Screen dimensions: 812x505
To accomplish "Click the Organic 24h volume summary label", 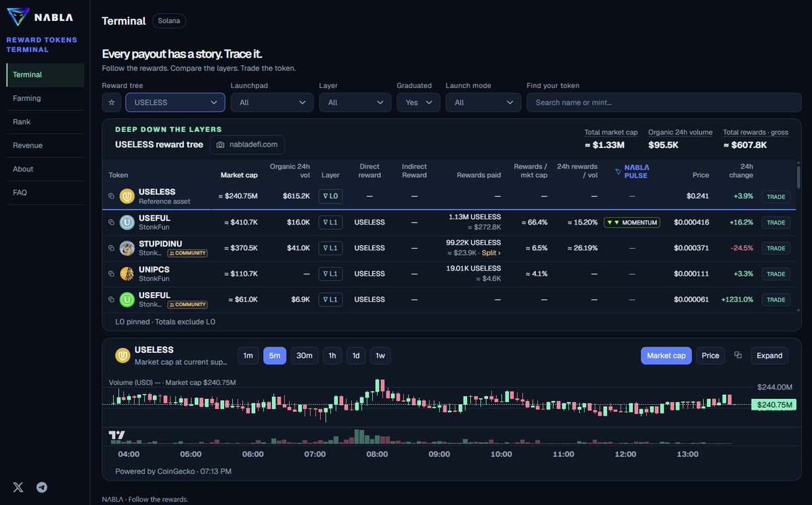I will click(x=680, y=133).
